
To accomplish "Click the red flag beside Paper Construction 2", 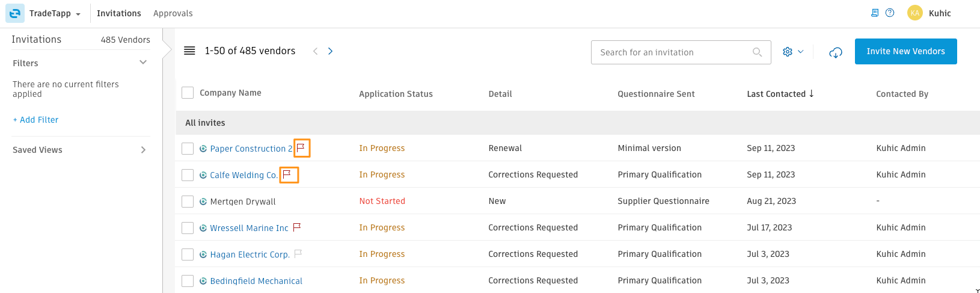I will tap(301, 148).
